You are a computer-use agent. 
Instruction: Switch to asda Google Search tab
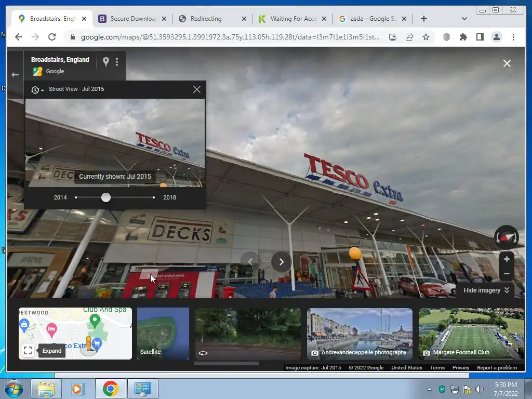click(372, 19)
